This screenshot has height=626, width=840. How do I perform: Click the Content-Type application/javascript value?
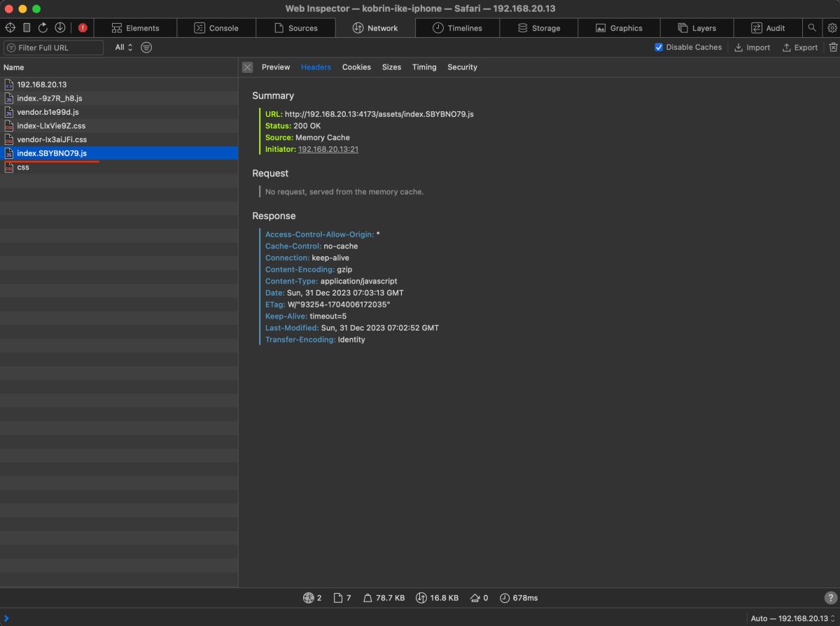[x=358, y=281]
